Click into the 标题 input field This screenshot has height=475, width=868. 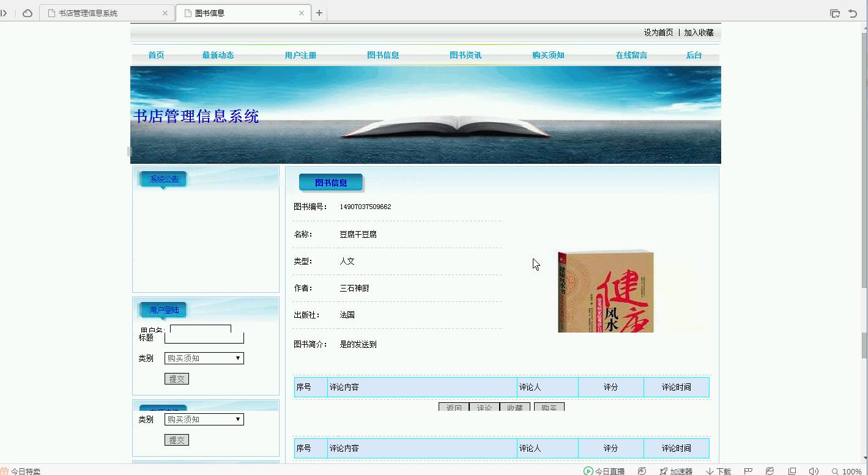point(204,338)
